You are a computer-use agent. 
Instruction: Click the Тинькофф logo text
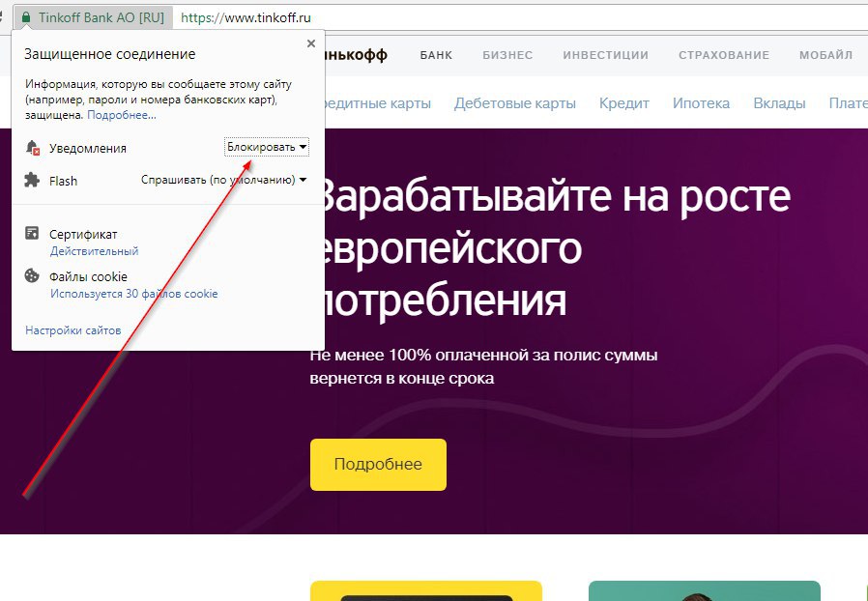[356, 55]
